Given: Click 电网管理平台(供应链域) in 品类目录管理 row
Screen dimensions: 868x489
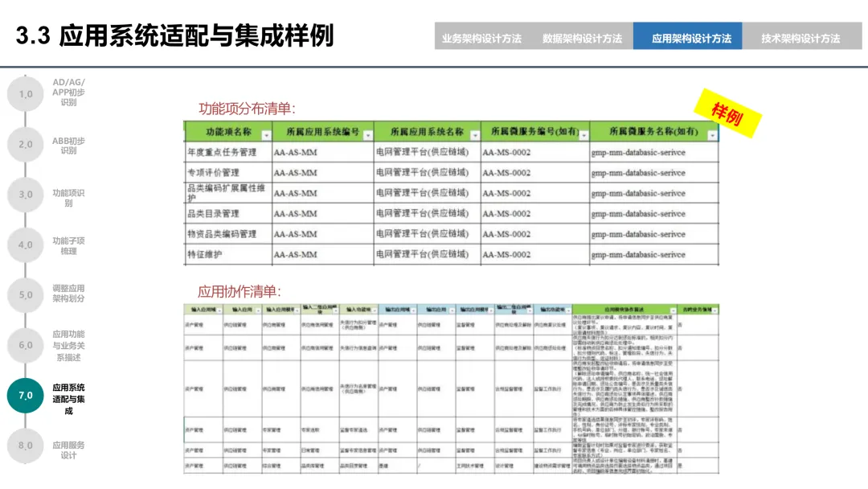Looking at the screenshot, I should pos(422,213).
